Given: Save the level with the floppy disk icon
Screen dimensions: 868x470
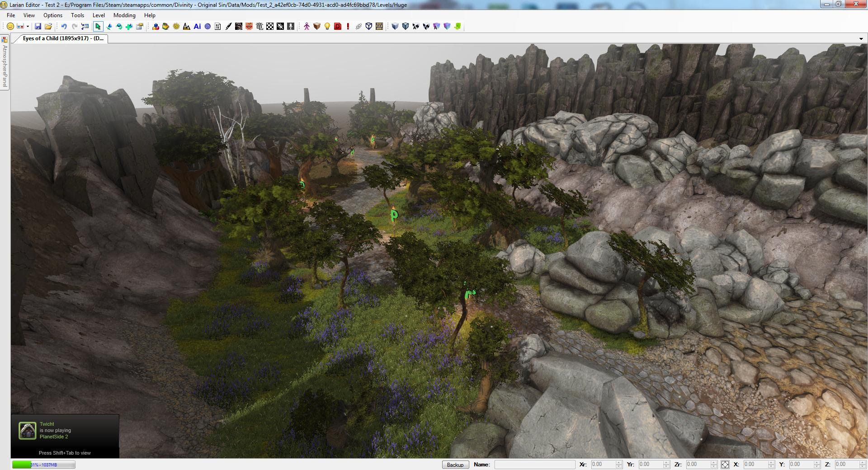Looking at the screenshot, I should tap(38, 27).
